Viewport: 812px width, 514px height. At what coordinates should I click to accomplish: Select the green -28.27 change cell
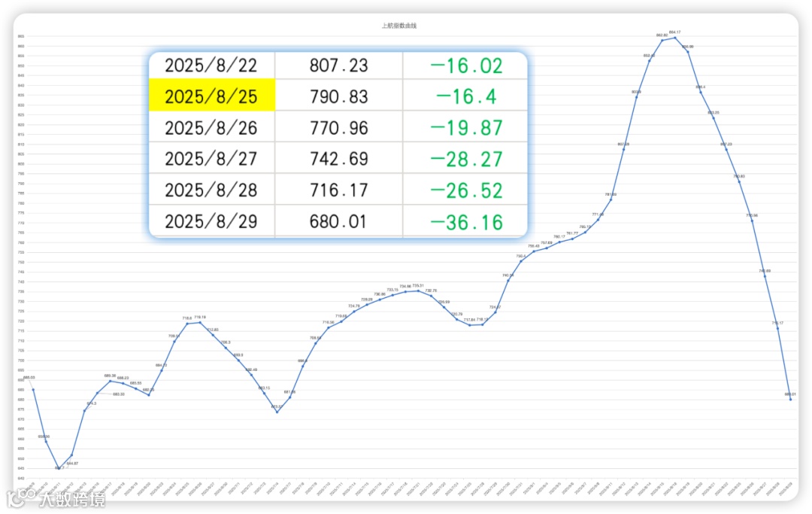click(465, 159)
